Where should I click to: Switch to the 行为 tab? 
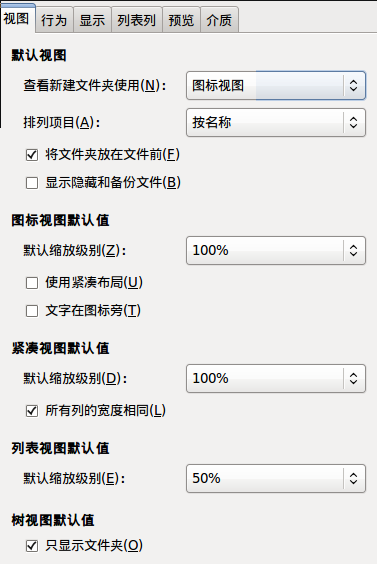pyautogui.click(x=54, y=20)
